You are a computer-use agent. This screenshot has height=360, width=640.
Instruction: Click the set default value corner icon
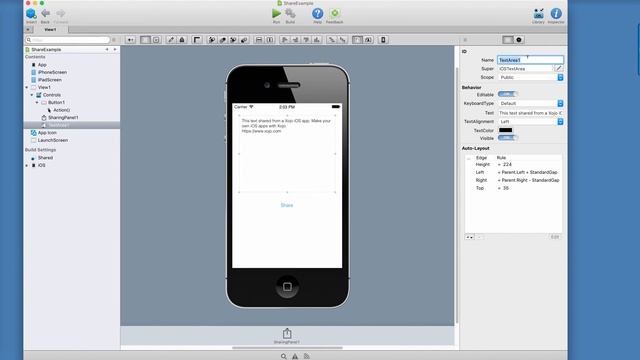point(197,40)
